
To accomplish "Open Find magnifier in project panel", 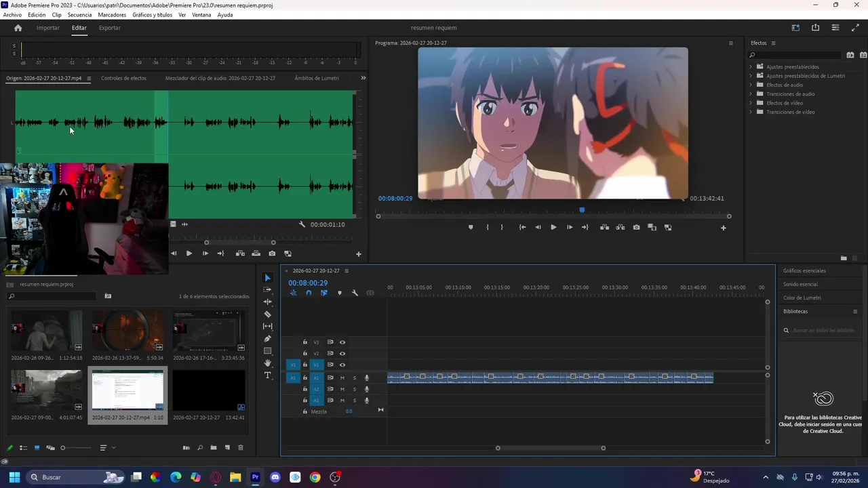I will click(200, 447).
